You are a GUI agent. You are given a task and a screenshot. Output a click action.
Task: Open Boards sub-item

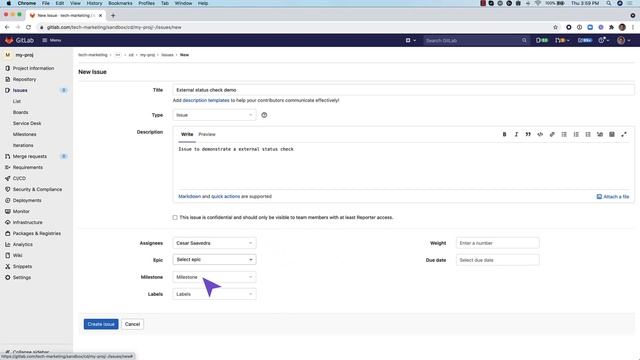[20, 112]
